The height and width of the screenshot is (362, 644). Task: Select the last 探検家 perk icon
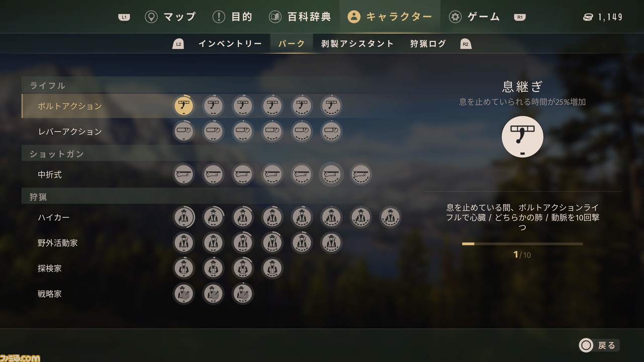tap(272, 268)
